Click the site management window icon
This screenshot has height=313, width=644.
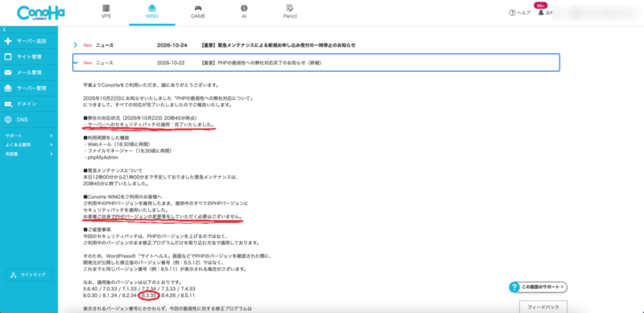(x=8, y=56)
